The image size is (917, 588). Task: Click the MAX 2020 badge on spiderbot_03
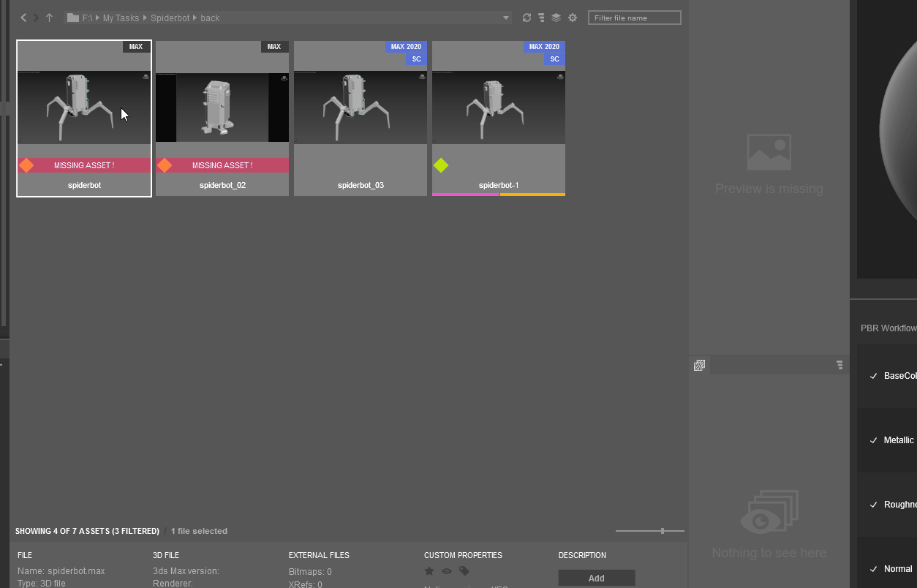pyautogui.click(x=406, y=47)
